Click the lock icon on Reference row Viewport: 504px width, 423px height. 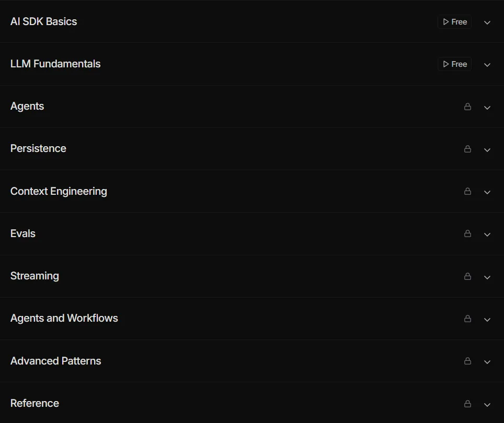[468, 404]
